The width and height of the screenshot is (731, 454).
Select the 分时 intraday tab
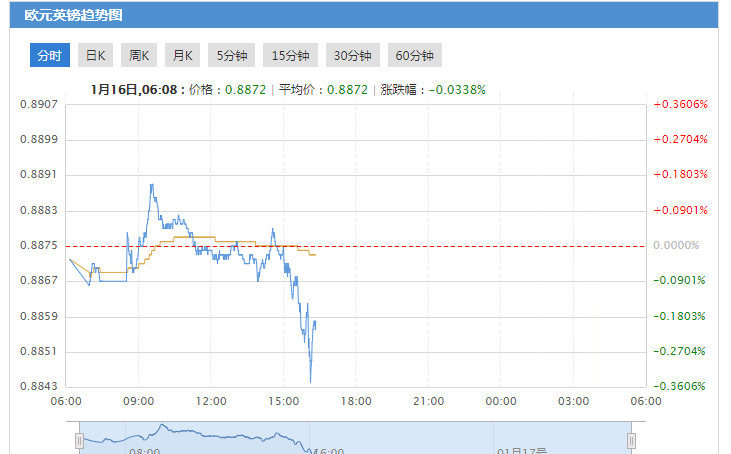[x=49, y=56]
